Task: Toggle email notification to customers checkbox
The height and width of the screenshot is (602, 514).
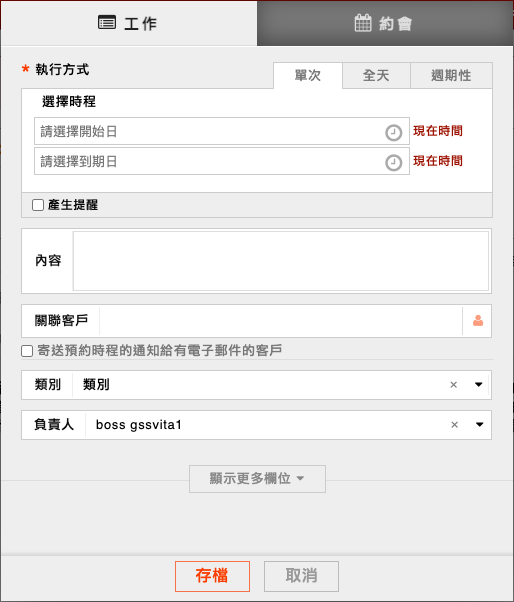Action: coord(27,351)
